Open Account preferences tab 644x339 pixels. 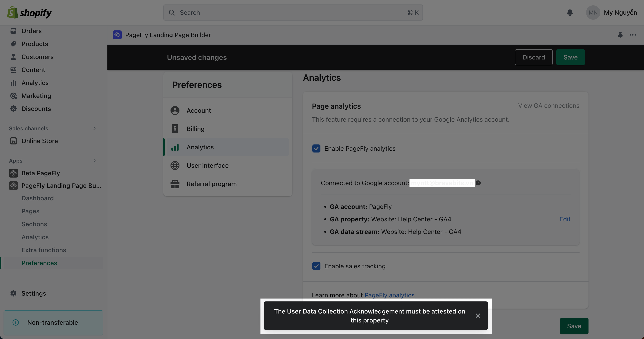coord(228,110)
